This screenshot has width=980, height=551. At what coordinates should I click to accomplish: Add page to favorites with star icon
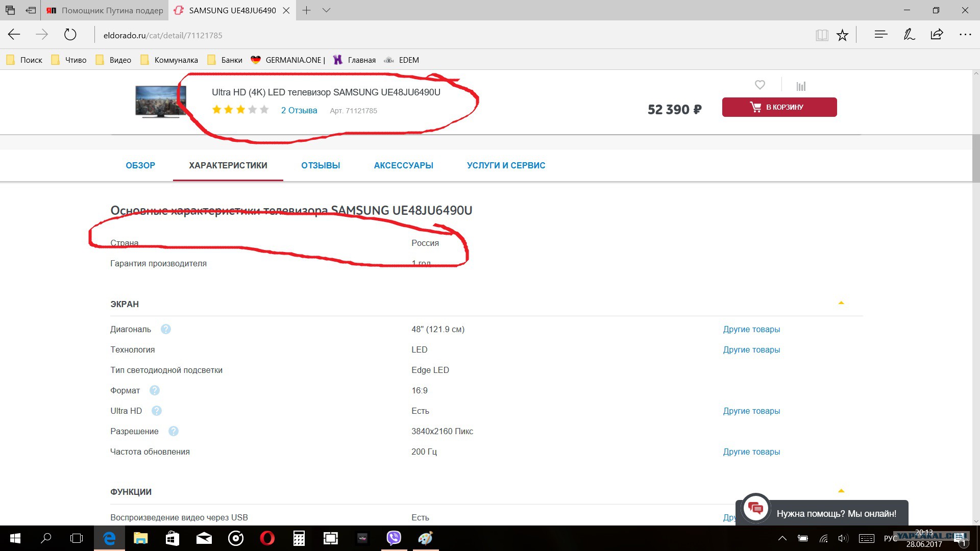842,35
